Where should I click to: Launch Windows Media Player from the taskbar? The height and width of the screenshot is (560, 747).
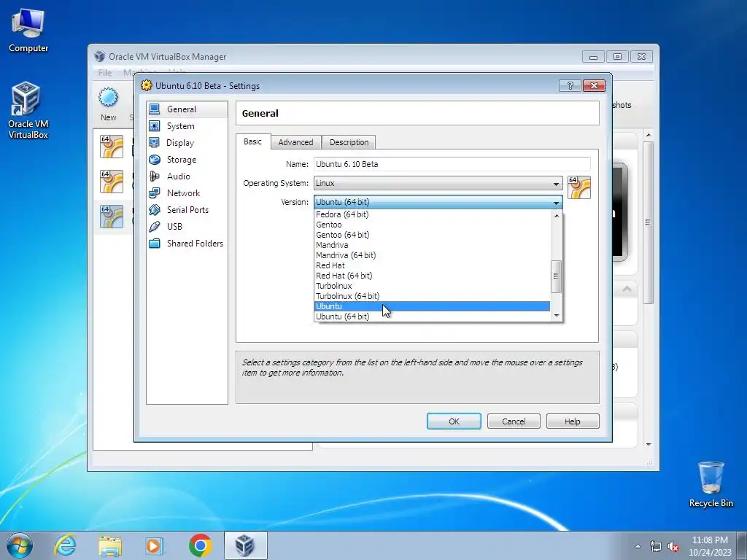pyautogui.click(x=155, y=545)
